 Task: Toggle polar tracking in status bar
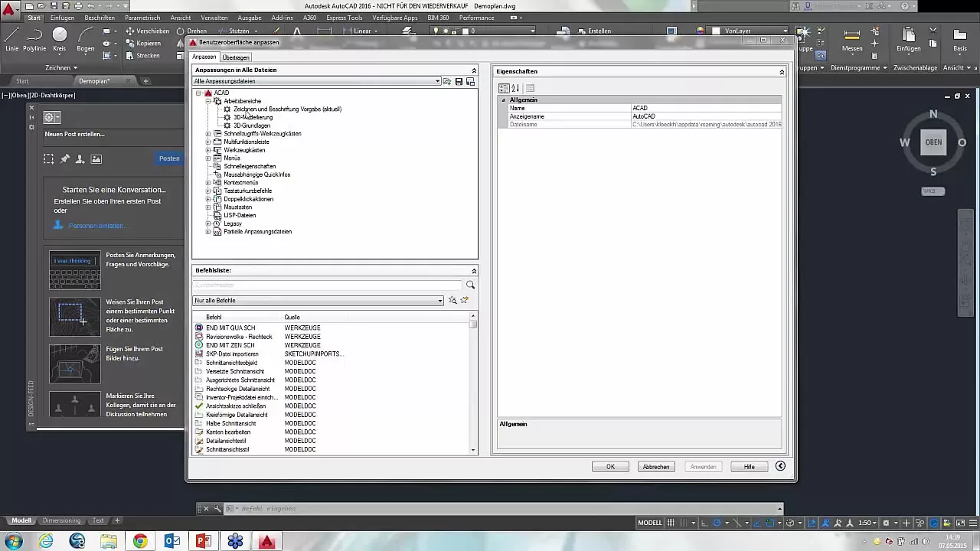(x=718, y=522)
